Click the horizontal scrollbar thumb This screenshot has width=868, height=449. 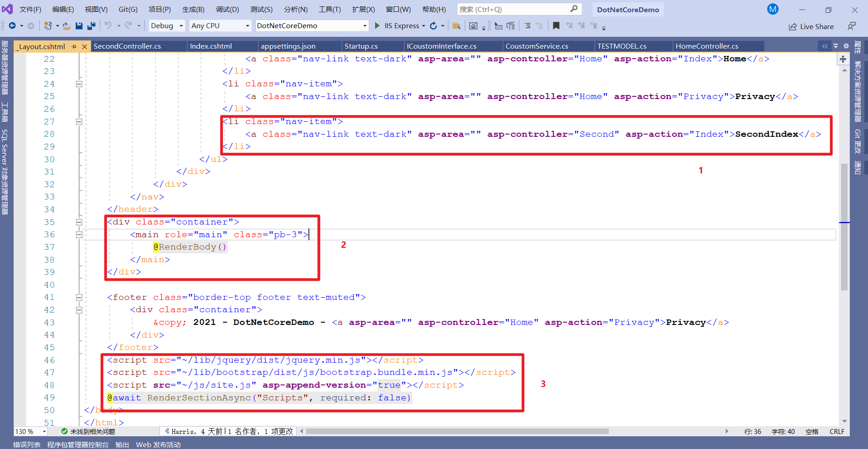(457, 431)
